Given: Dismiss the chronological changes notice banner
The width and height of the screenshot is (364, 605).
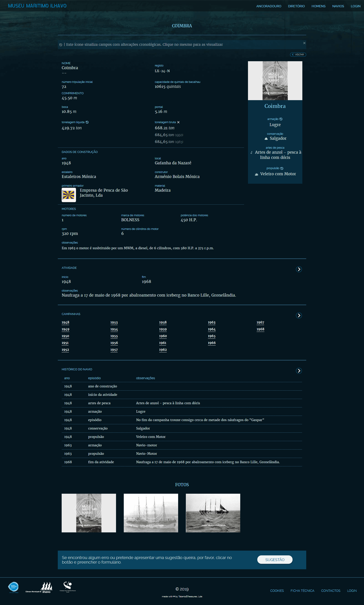Looking at the screenshot, I should click(304, 43).
